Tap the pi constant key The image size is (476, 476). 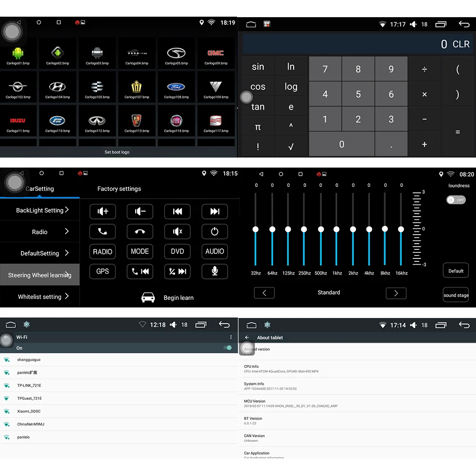tap(258, 127)
